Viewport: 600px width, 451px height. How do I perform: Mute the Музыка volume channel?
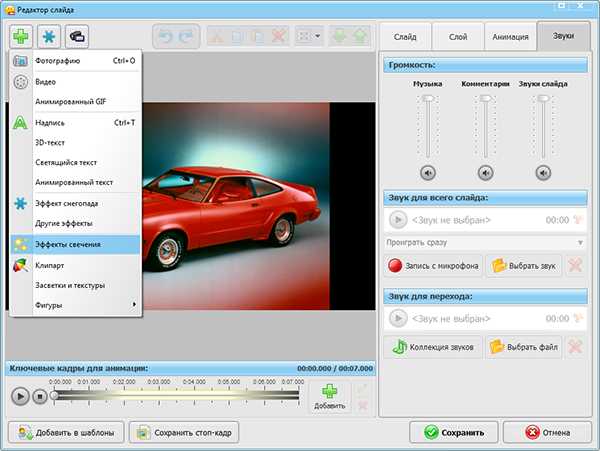[x=428, y=172]
